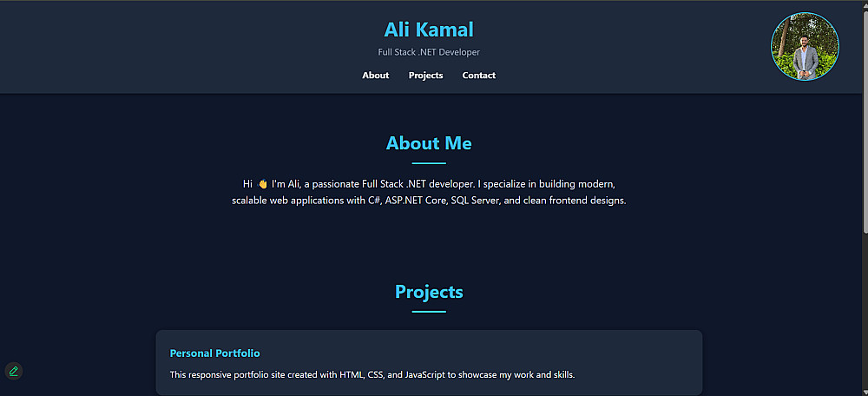Click the circular profile photo
The height and width of the screenshot is (396, 868).
click(x=805, y=47)
